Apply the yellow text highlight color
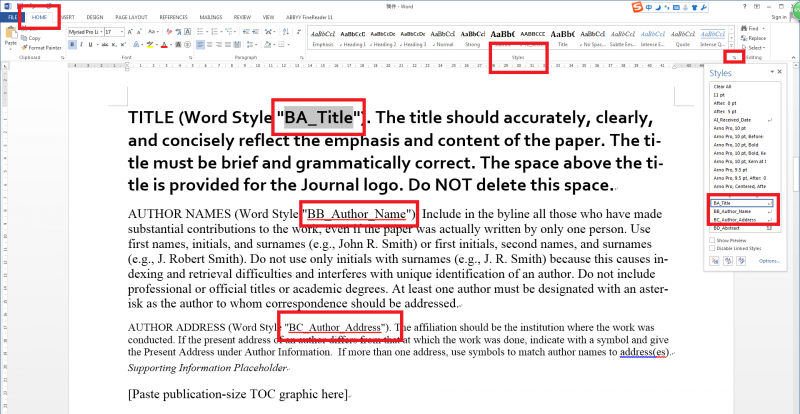Screen dimensions: 800x414 (149, 44)
